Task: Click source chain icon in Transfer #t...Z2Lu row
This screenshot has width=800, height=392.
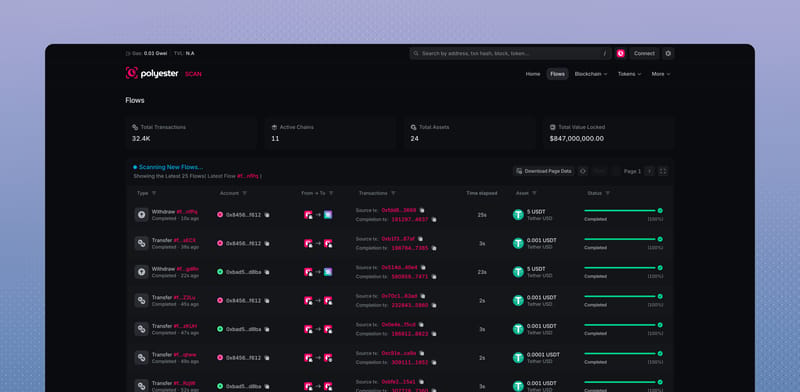Action: [x=308, y=301]
